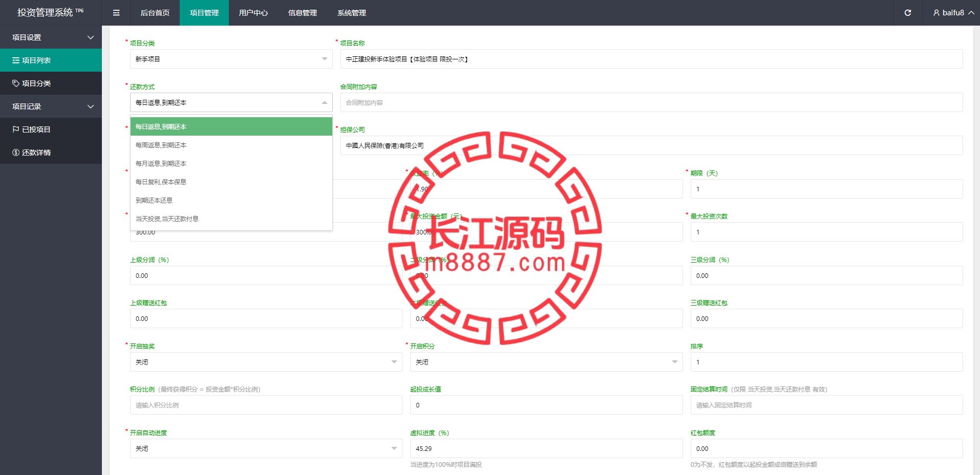Click the 三级分润 input field
Image resolution: width=980 pixels, height=475 pixels.
coord(826,275)
